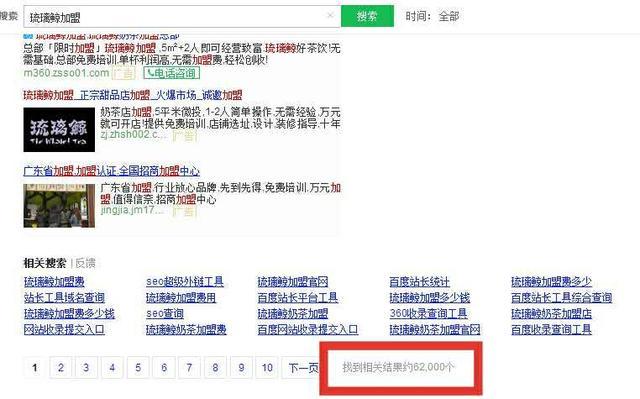
Task: Select current page 1 in pagination
Action: 35,368
